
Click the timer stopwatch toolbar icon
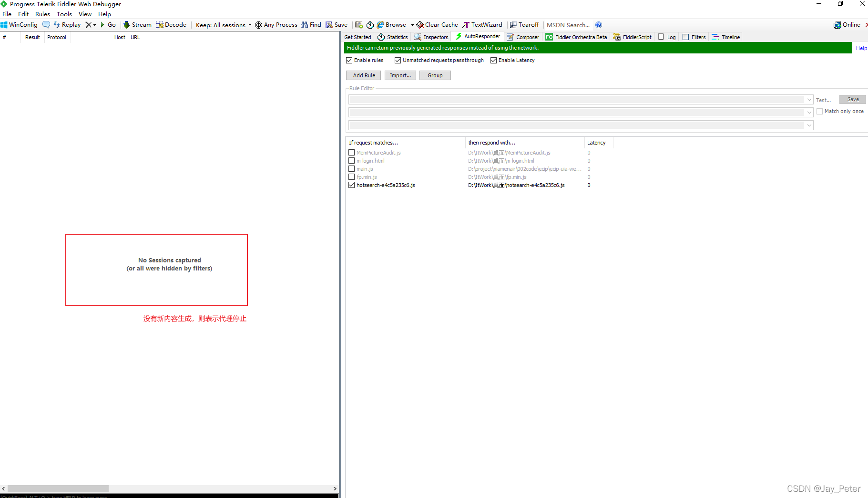370,25
